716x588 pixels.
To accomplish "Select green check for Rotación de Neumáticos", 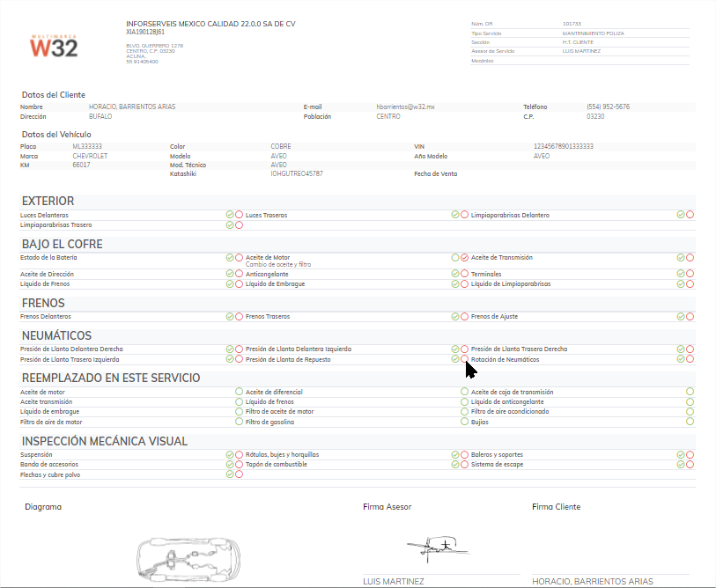I will tap(681, 359).
